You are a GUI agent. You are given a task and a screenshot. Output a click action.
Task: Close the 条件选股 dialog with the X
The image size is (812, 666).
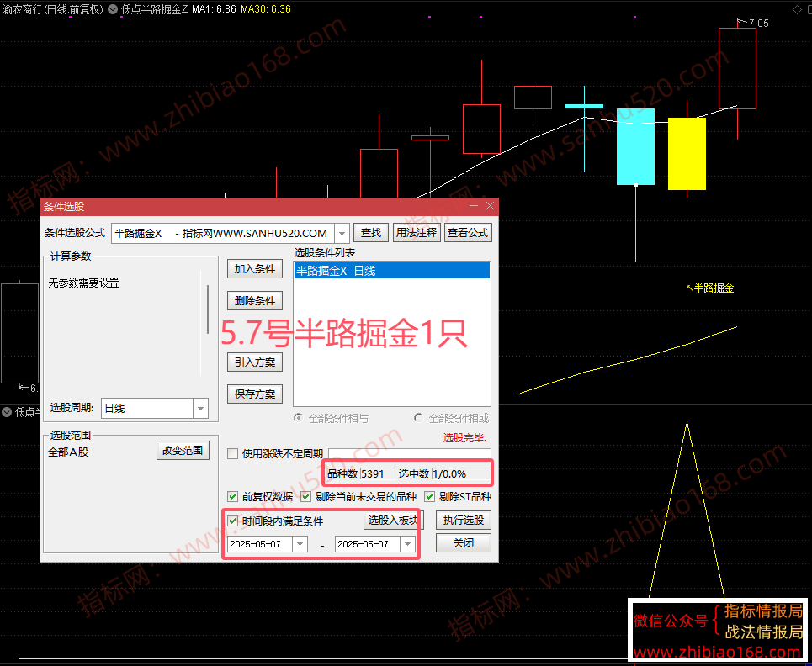click(x=490, y=206)
